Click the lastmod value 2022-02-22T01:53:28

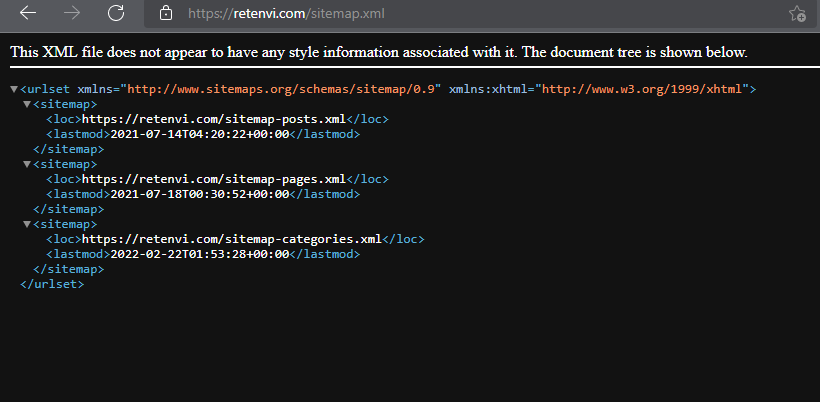(x=199, y=254)
